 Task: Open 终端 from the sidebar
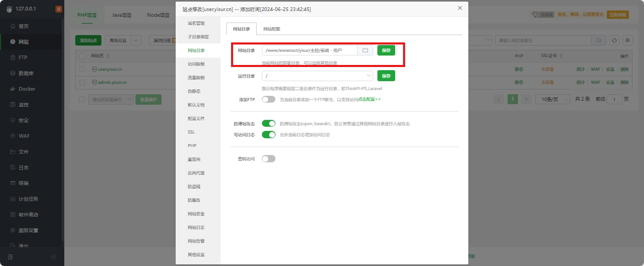point(24,183)
